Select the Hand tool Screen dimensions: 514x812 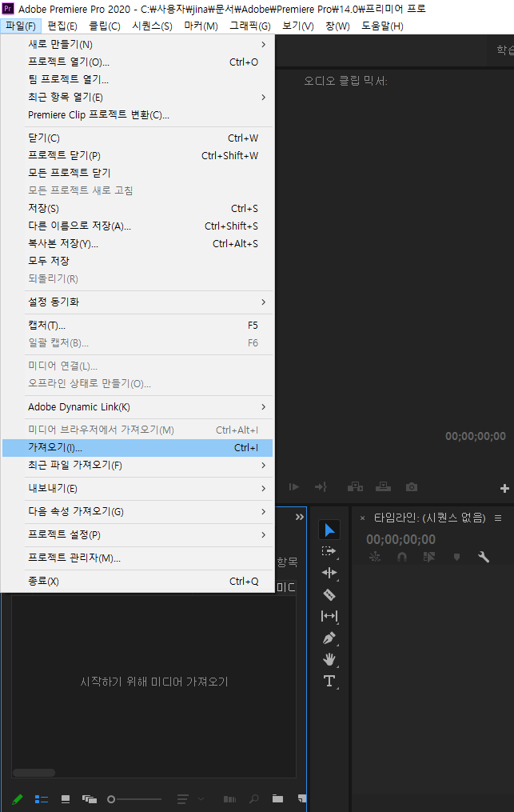329,659
